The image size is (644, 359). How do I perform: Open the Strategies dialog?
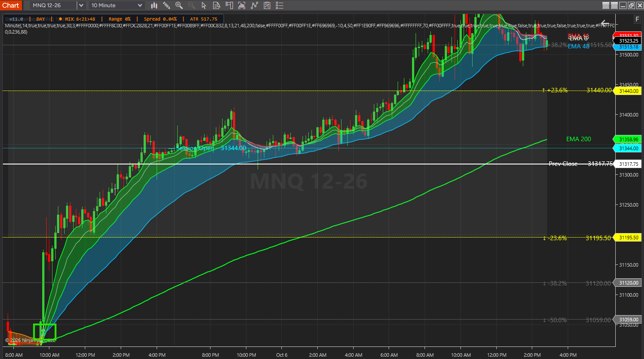267,5
